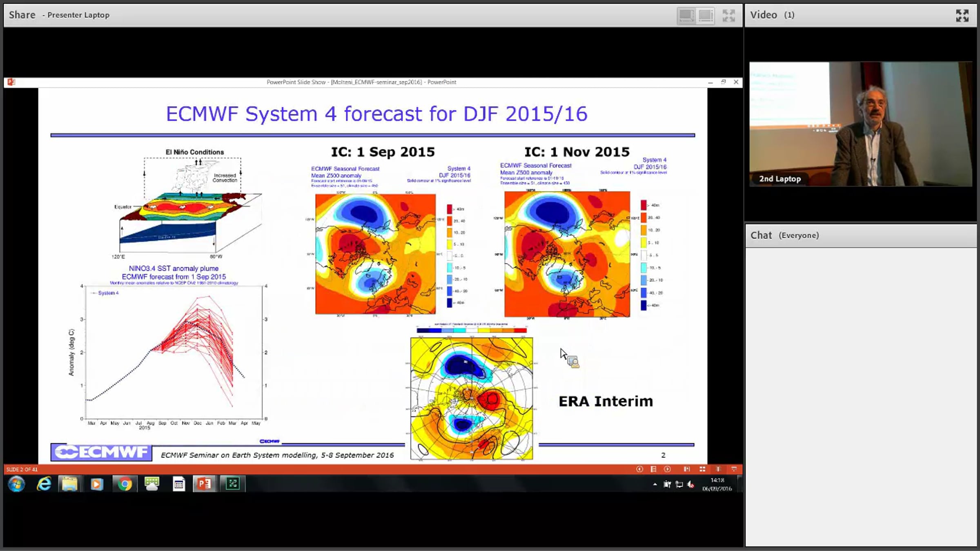Click the 'NINO3.4 SST anomaly plume' caption

pos(174,269)
